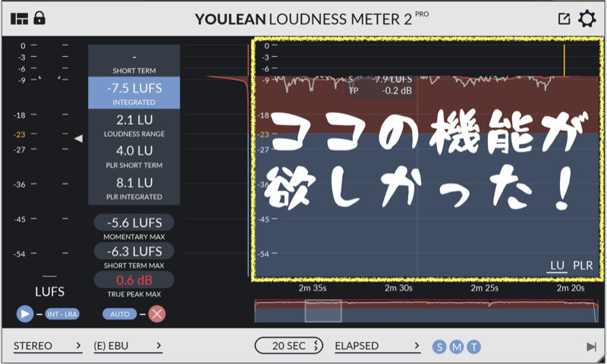The width and height of the screenshot is (607, 364).
Task: Click the 4.0 LU PLR SHORT TERM readout
Action: tap(134, 156)
